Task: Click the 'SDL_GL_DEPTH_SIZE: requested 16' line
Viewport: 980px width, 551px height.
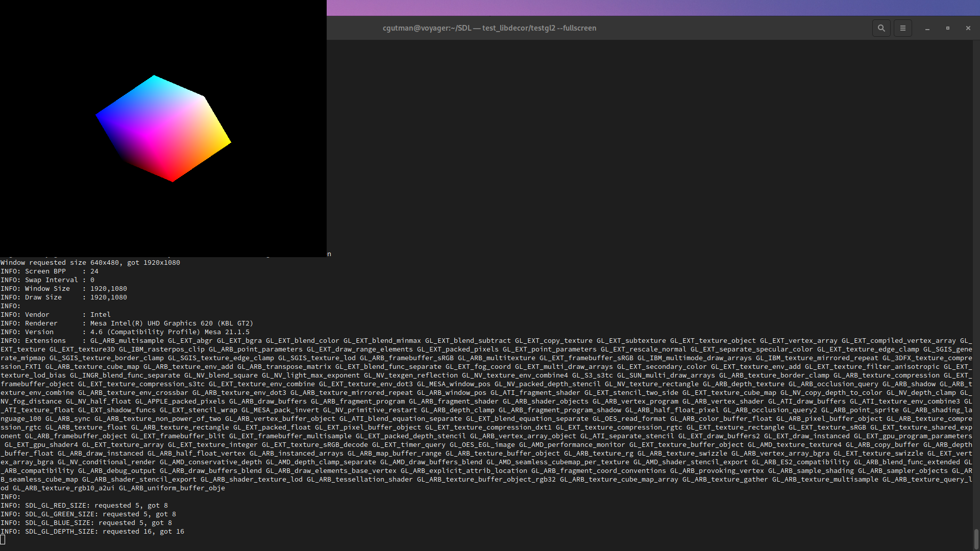Action: [92, 532]
